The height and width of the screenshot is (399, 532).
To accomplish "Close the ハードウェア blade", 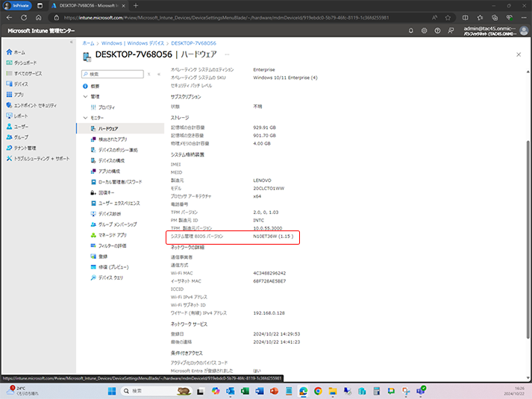I will click(x=519, y=54).
